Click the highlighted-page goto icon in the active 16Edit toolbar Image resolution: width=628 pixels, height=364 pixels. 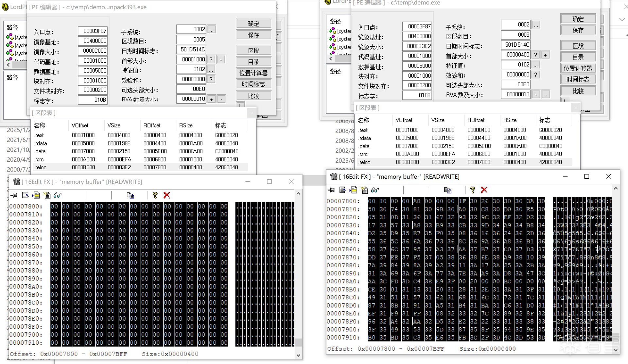click(x=353, y=190)
